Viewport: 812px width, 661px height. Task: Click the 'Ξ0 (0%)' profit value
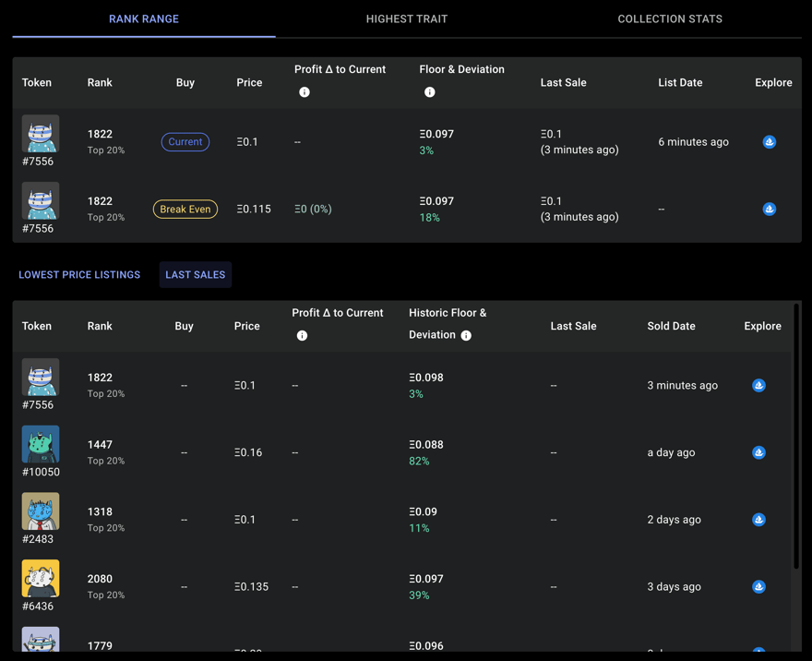point(313,210)
